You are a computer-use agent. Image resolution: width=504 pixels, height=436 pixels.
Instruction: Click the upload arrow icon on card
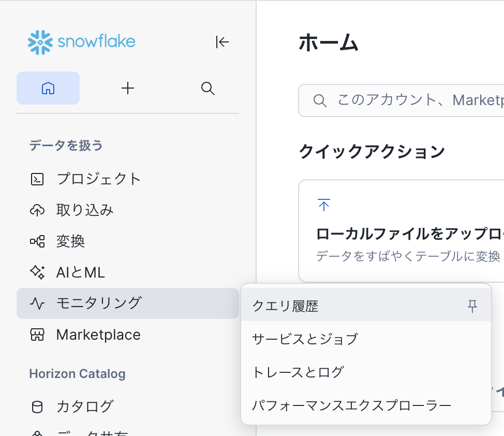click(x=324, y=205)
